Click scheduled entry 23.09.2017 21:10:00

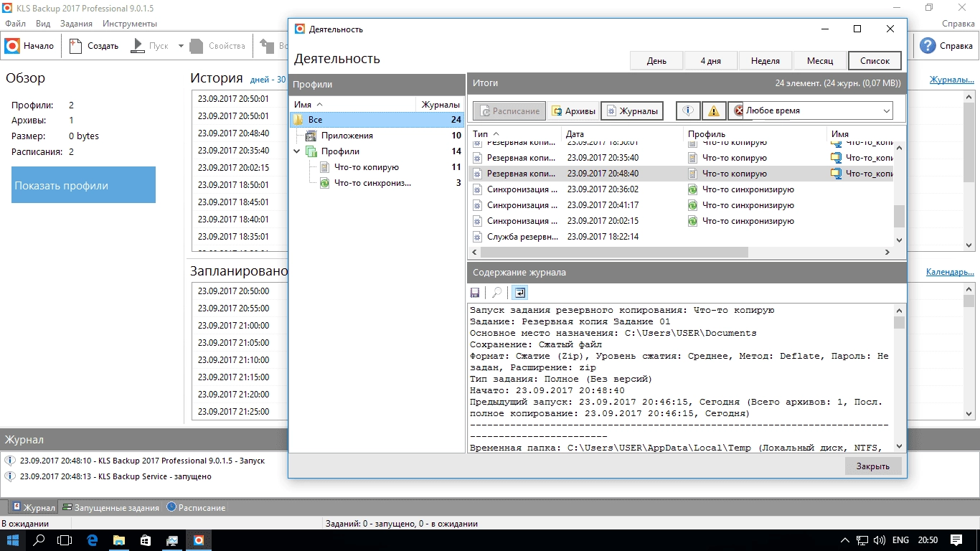point(233,360)
